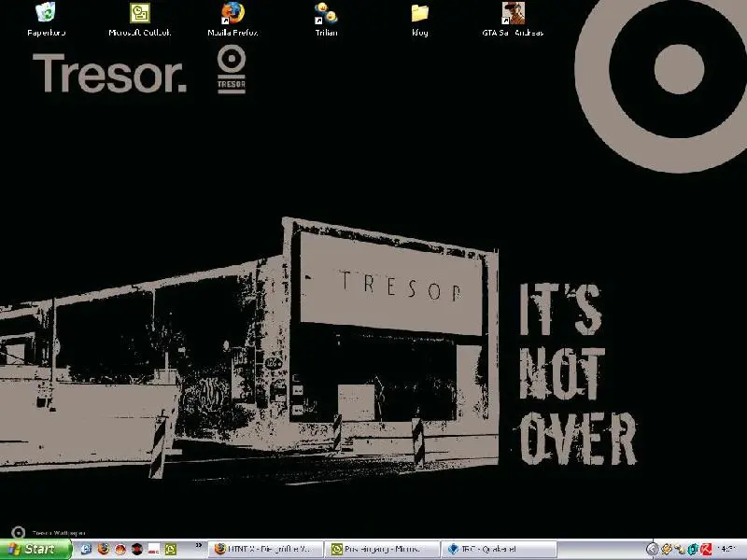The height and width of the screenshot is (560, 747).
Task: Select the Microsoft Outlook desktop shortcut
Action: coord(140,13)
